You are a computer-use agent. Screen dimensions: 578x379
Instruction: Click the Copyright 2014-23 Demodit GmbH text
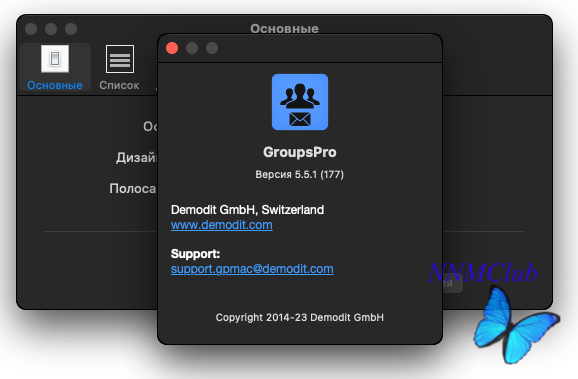pos(300,317)
